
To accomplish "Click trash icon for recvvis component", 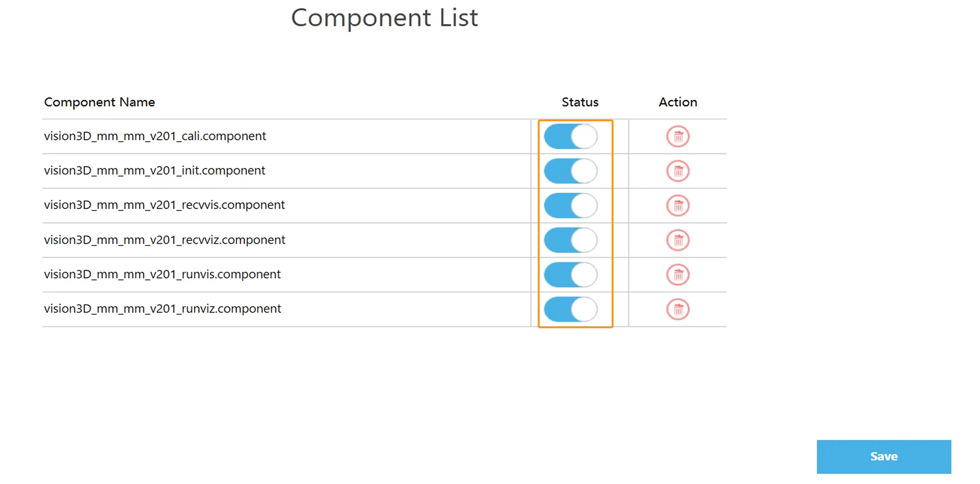I will pos(678,205).
